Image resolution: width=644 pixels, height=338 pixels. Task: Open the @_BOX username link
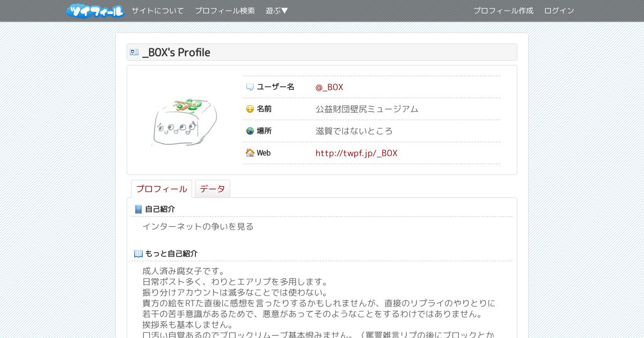point(329,87)
